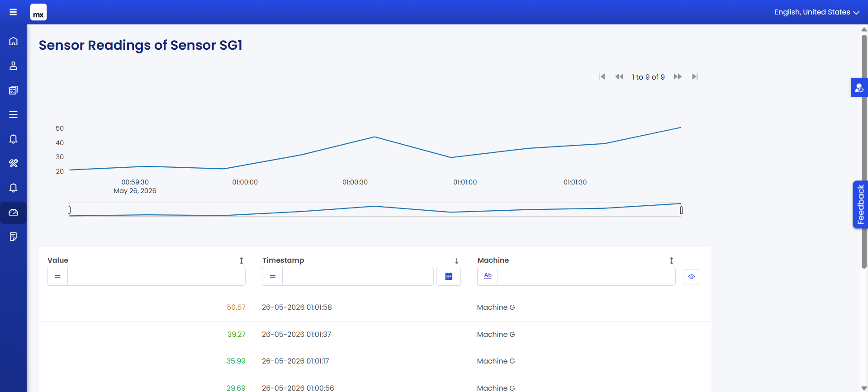Viewport: 868px width, 392px height.
Task: Jump to the last page of readings
Action: tap(695, 77)
